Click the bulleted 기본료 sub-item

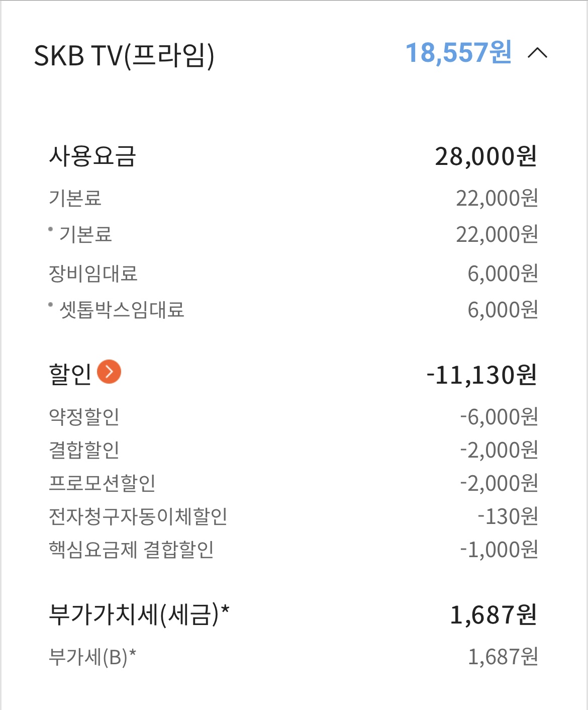click(x=85, y=234)
